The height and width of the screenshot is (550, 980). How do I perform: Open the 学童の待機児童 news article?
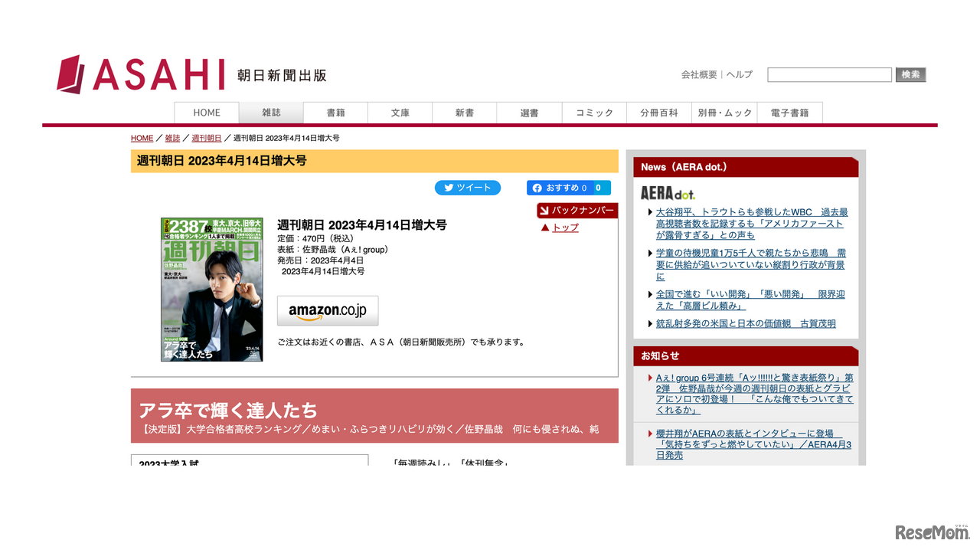(x=750, y=264)
